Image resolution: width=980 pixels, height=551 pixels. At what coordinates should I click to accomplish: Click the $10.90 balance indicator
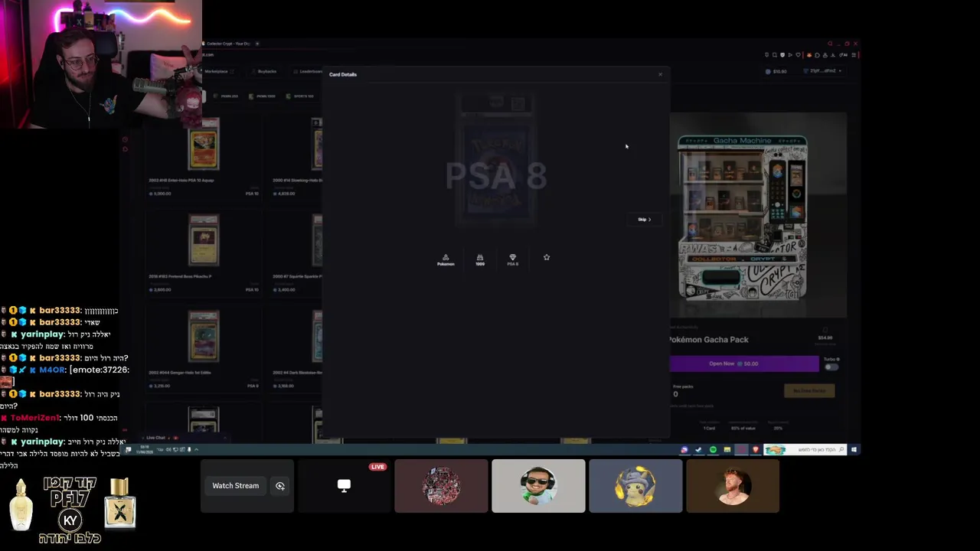point(777,71)
